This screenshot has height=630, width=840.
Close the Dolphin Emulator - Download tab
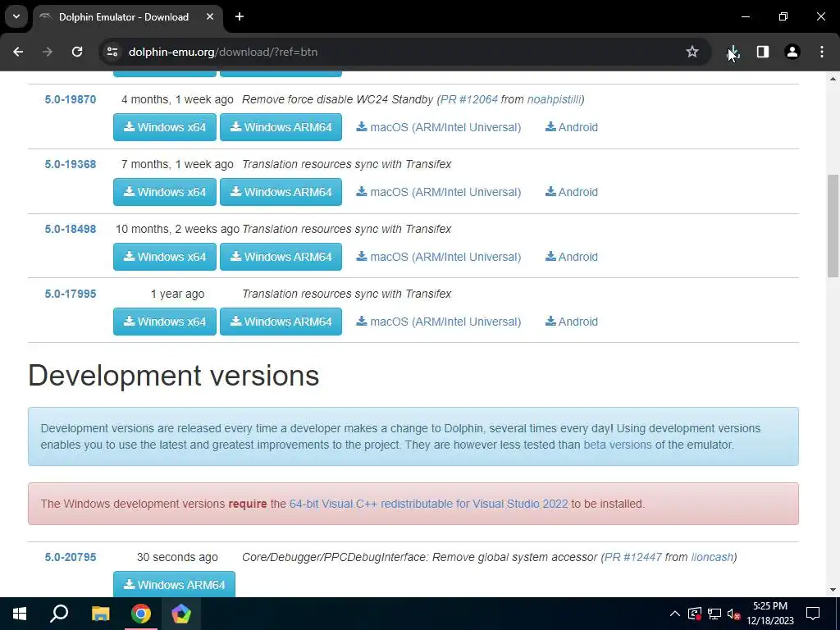(210, 16)
